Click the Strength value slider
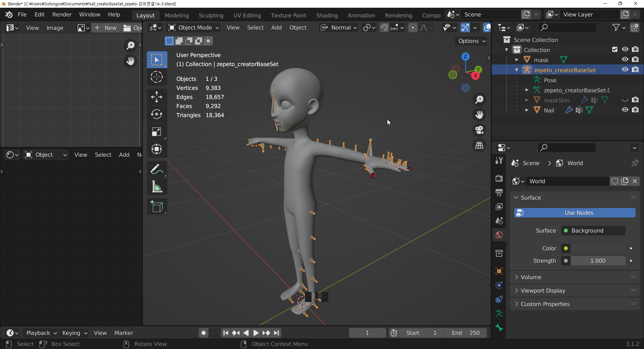 598,261
